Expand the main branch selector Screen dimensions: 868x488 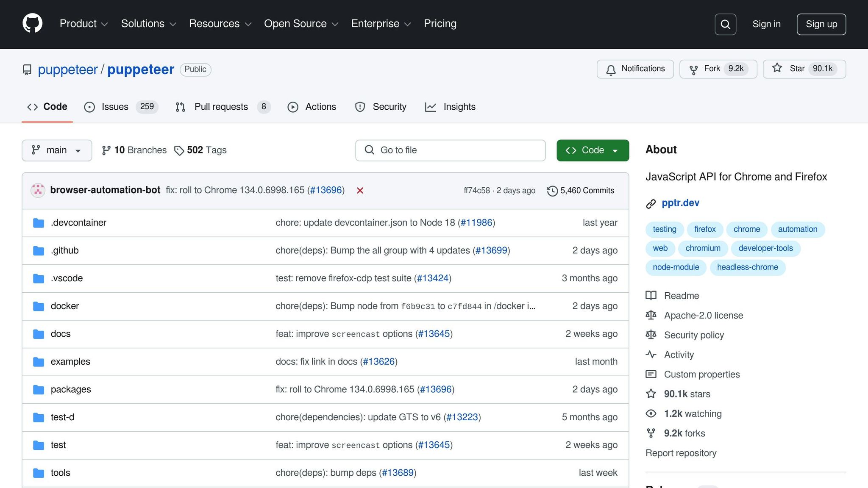point(57,150)
